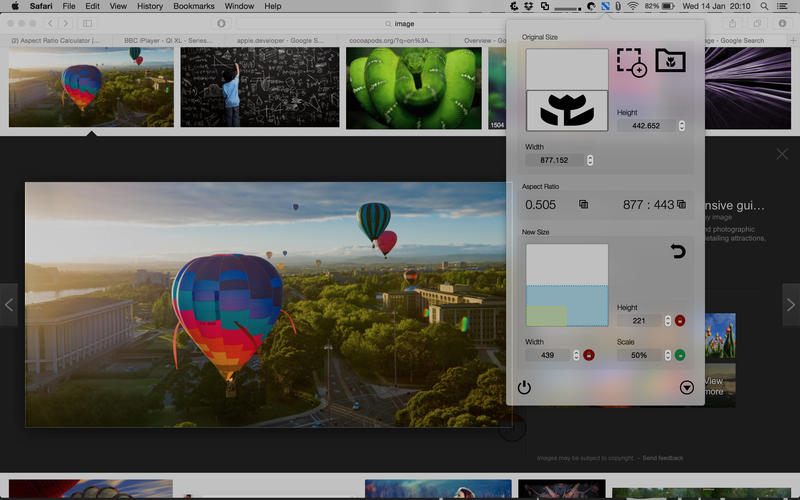Screen dimensions: 800x500
Task: Click the undo/reset arrow icon
Action: (x=678, y=251)
